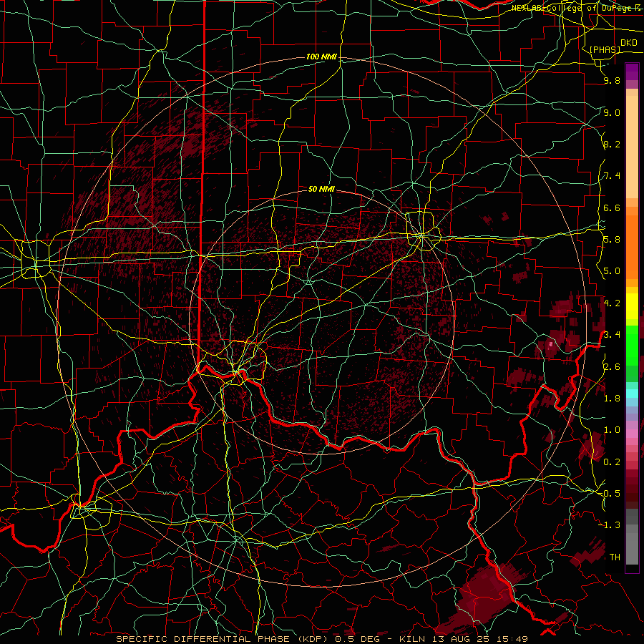Click the 7.4 scale value
This screenshot has width=644, height=644.
[x=612, y=176]
